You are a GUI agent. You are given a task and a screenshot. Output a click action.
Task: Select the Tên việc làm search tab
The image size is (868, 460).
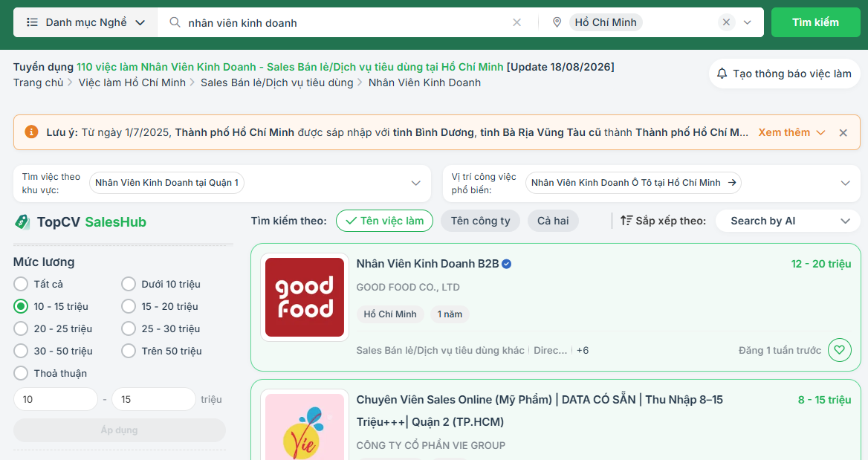coord(384,221)
